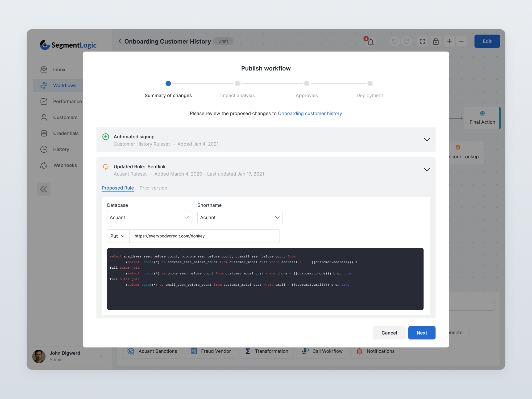Open the Put method dropdown
Screen dimensions: 532x399
118,236
